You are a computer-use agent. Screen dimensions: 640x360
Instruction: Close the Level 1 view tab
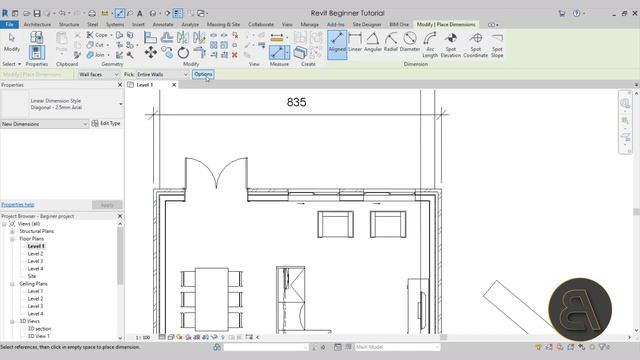click(x=174, y=85)
